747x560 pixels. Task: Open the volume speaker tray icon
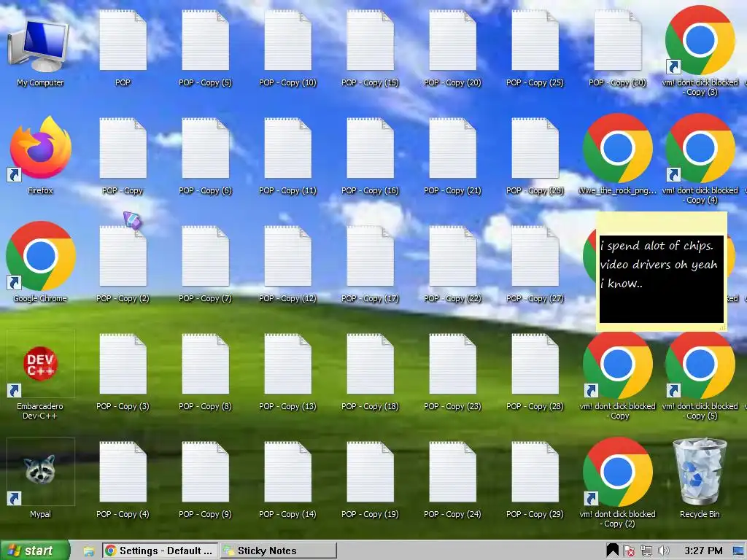click(663, 551)
